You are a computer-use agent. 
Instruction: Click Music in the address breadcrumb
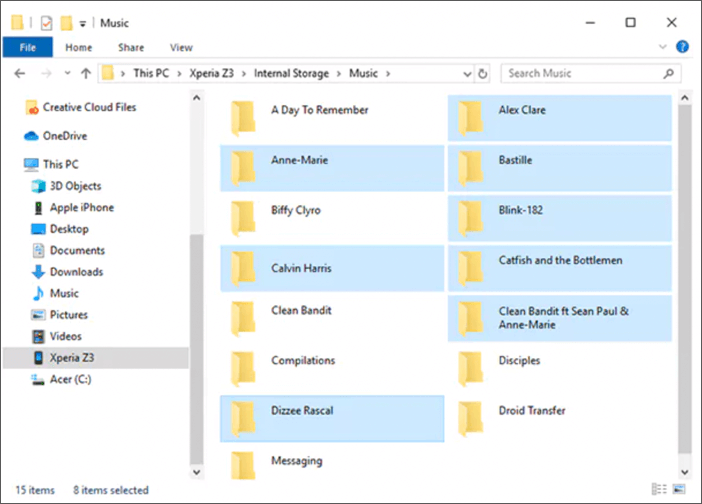click(364, 73)
